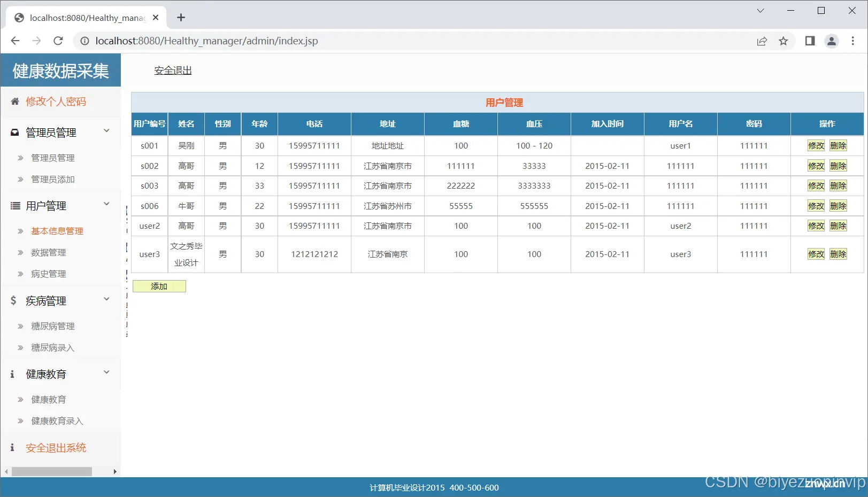Open 健康教育录入 in sidebar
The height and width of the screenshot is (497, 868).
(x=57, y=421)
